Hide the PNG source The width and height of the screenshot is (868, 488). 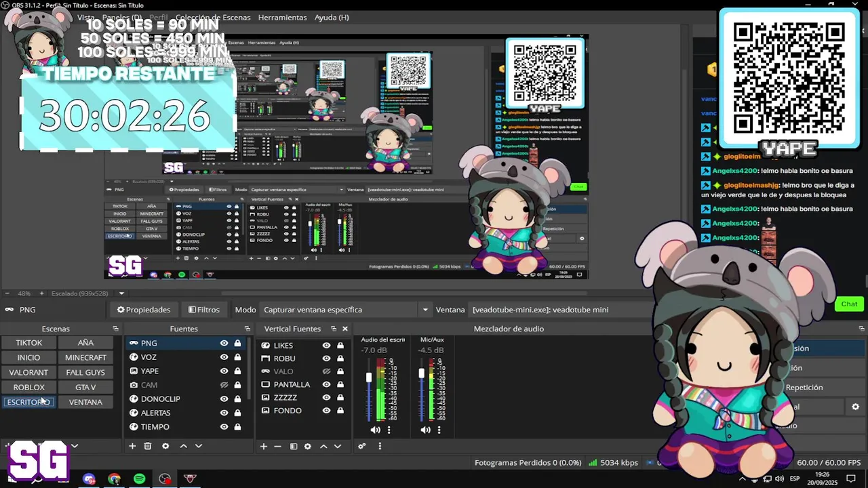point(224,343)
